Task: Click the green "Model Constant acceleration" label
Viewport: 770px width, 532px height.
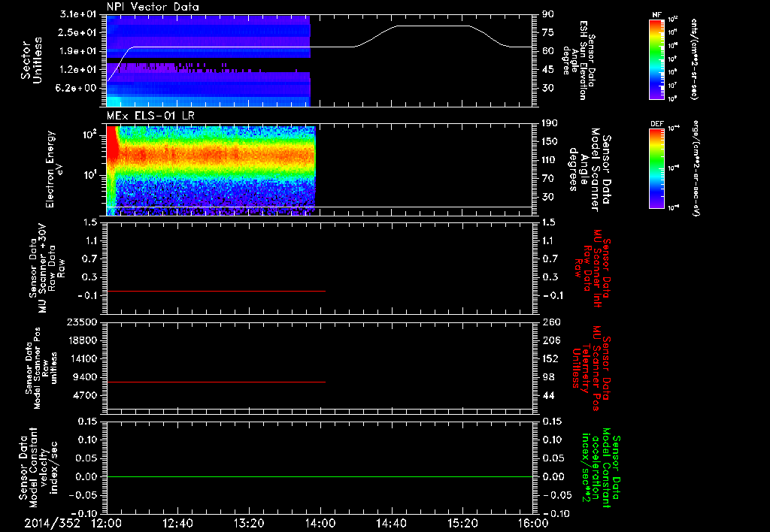Action: 600,469
